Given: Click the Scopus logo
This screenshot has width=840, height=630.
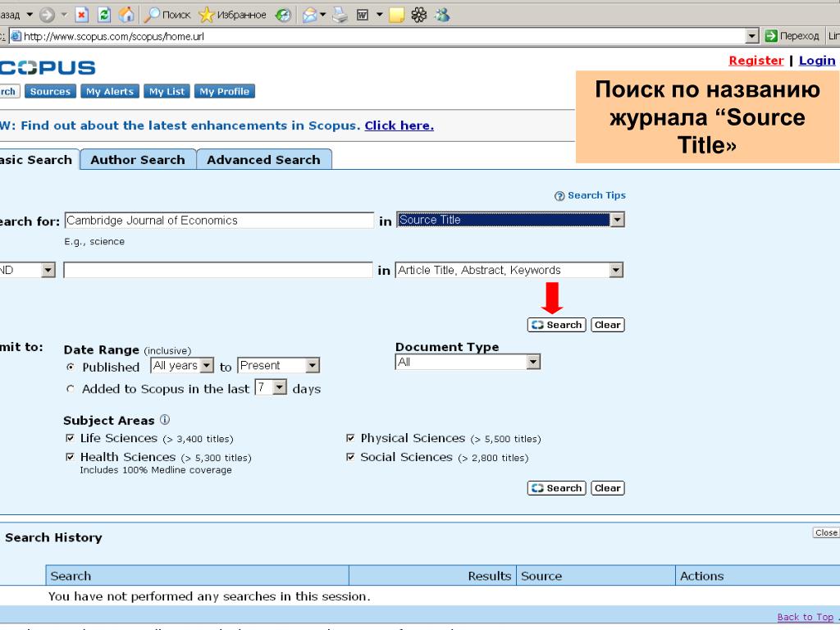Looking at the screenshot, I should click(47, 67).
